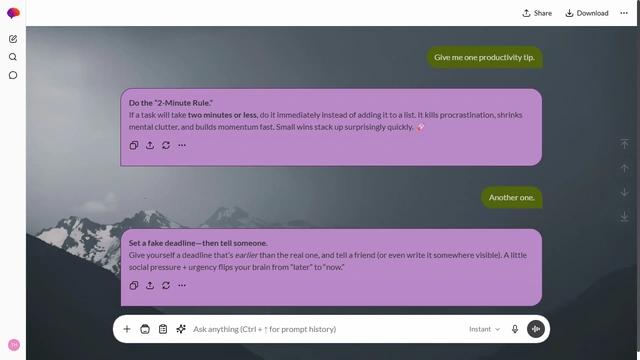The width and height of the screenshot is (640, 360).
Task: Regenerate the 2-Minute Rule response
Action: pyautogui.click(x=166, y=145)
